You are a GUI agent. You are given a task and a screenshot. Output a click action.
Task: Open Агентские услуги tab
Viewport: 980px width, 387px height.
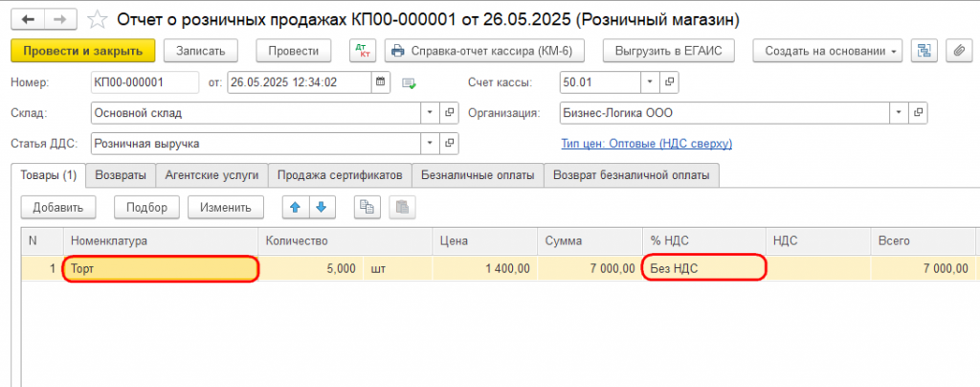212,175
